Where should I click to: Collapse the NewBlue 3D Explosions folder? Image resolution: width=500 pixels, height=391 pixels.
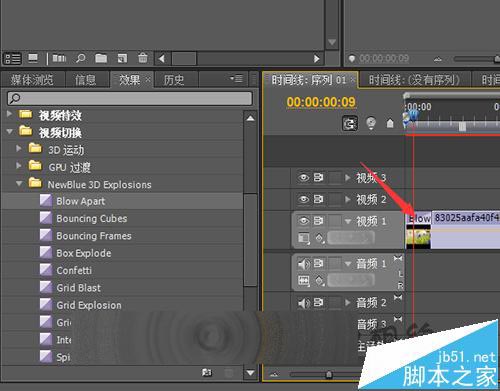click(19, 183)
